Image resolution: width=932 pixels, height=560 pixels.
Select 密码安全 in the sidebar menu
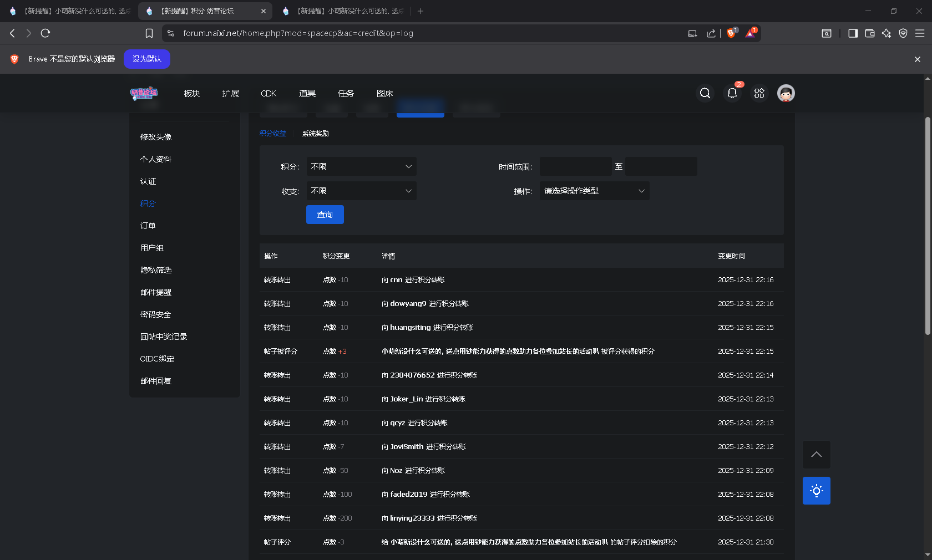pyautogui.click(x=155, y=314)
